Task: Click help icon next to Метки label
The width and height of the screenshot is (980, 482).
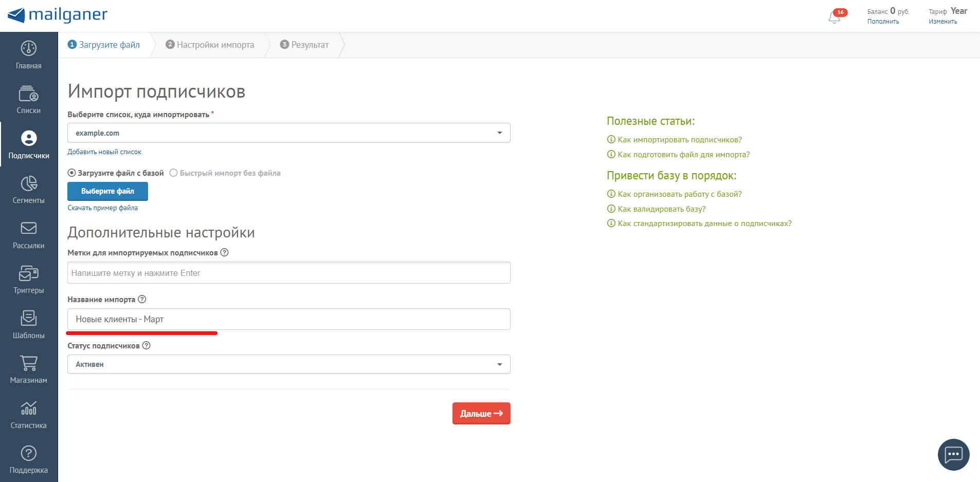Action: point(224,252)
